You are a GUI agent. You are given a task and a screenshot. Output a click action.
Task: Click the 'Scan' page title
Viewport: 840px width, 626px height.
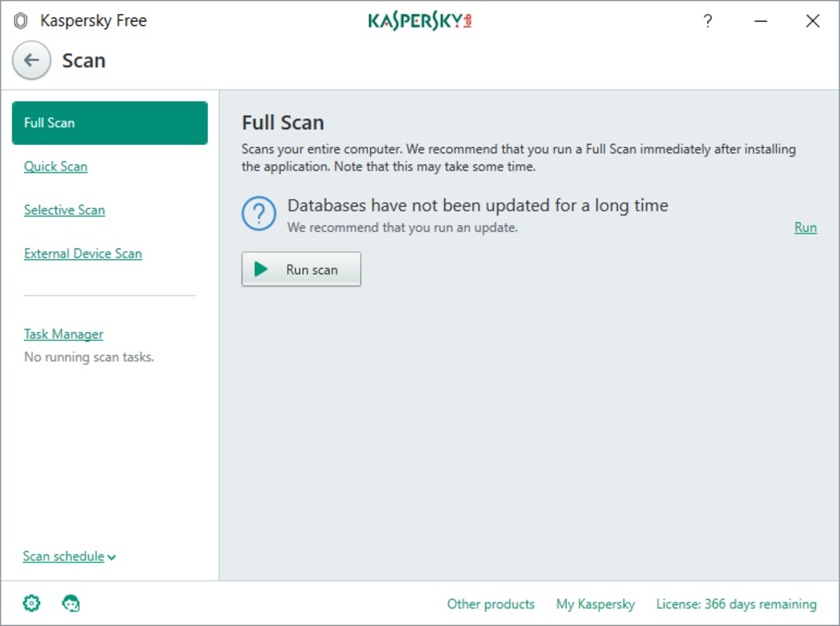point(84,60)
